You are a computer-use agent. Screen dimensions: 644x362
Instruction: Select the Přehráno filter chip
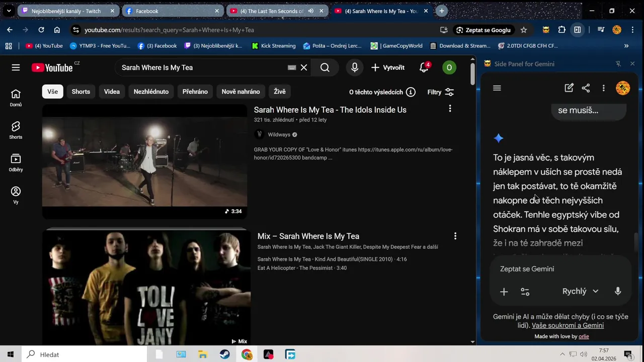[195, 92]
